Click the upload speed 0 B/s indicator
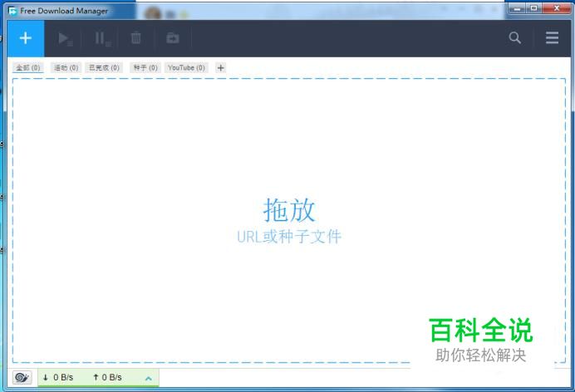Viewport: 575px width, 392px height. (107, 377)
